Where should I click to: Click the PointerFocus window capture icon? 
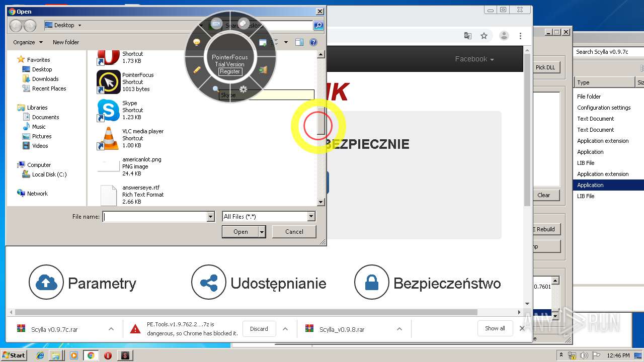[x=263, y=43]
